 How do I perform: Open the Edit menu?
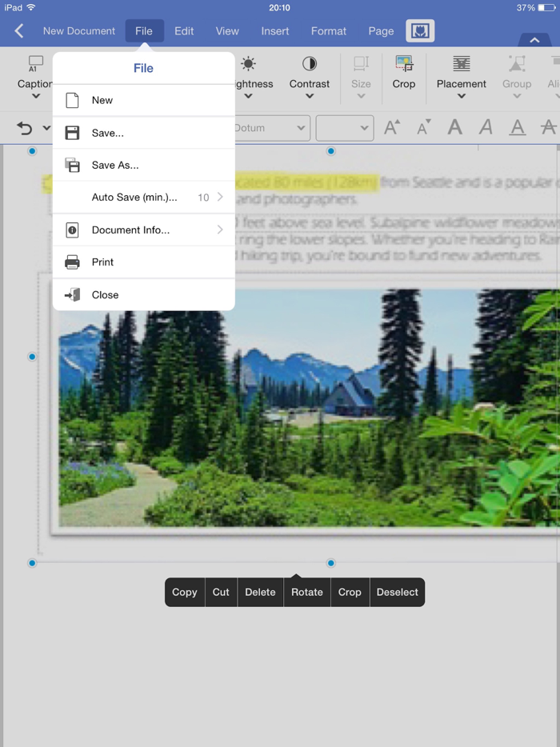[184, 31]
